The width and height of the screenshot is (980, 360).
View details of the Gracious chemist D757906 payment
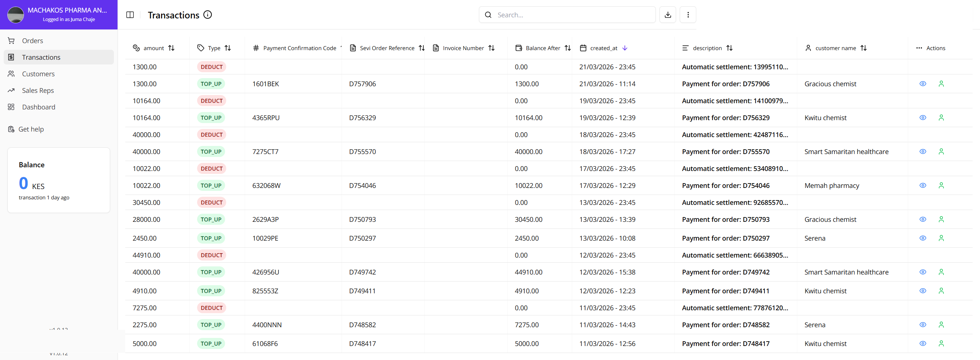coord(923,84)
